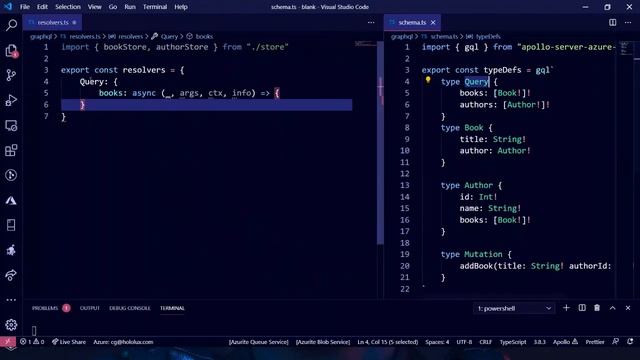The height and width of the screenshot is (360, 640).
Task: Change line endings via CRLF item
Action: (485, 342)
